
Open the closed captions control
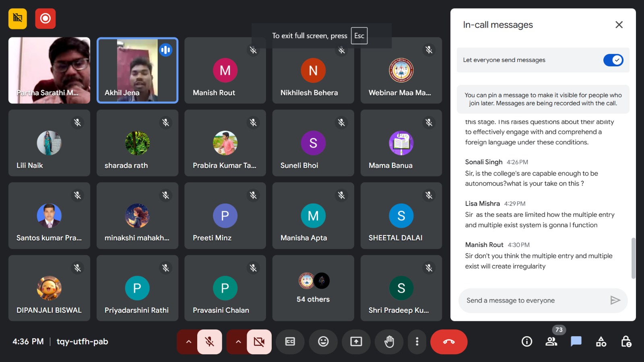(290, 341)
